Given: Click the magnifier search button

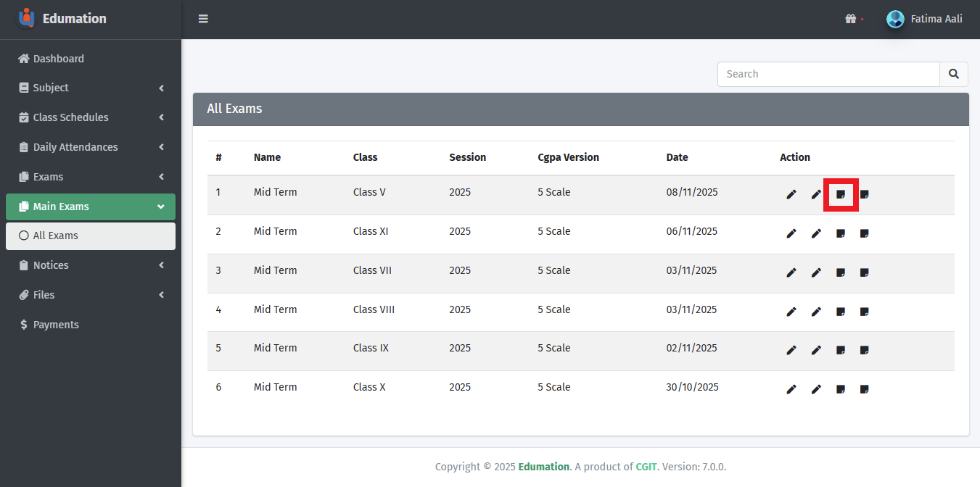Looking at the screenshot, I should point(953,74).
